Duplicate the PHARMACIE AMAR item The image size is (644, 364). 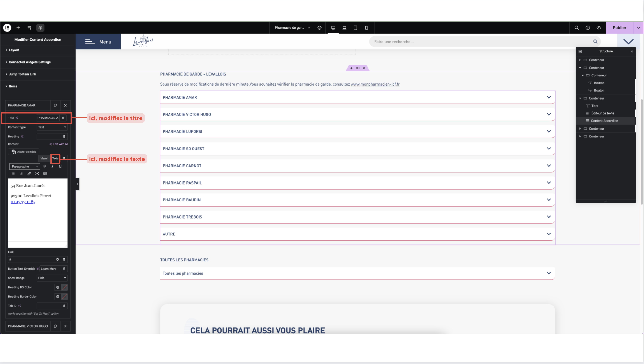click(55, 106)
